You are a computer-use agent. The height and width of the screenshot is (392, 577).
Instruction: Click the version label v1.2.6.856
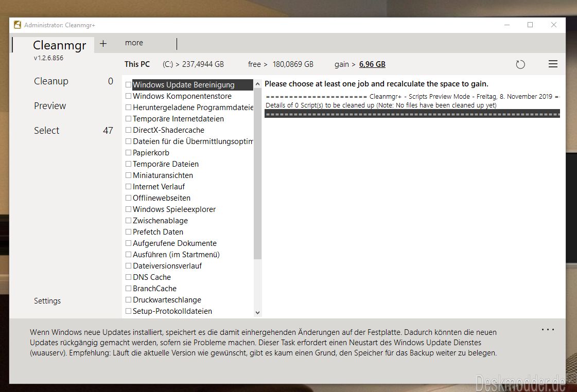click(x=48, y=58)
